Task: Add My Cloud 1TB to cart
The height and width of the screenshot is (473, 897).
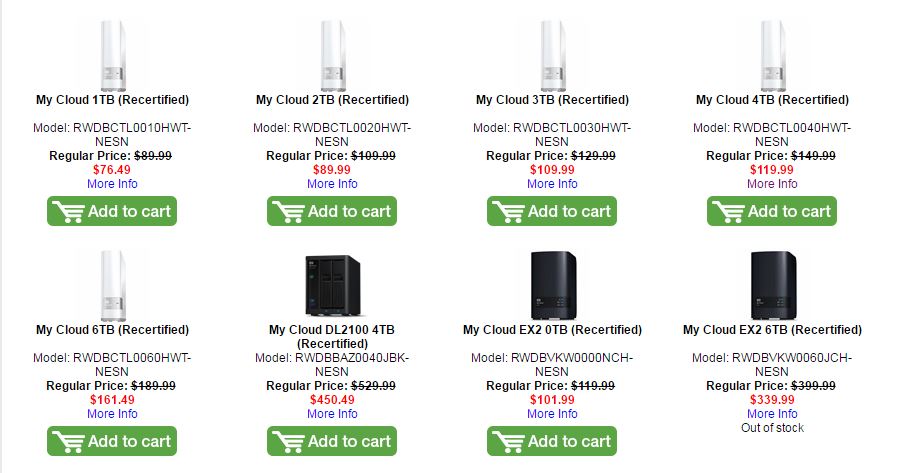Action: 112,211
